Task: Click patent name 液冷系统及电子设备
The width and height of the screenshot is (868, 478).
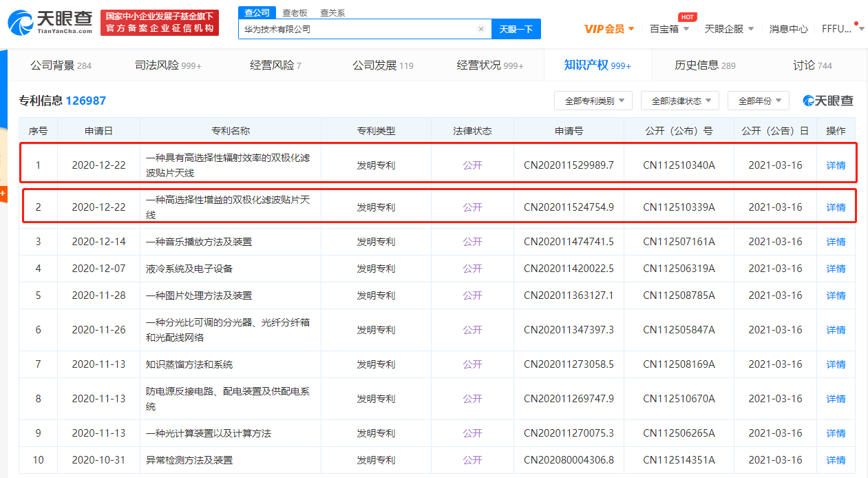Action: 189,269
